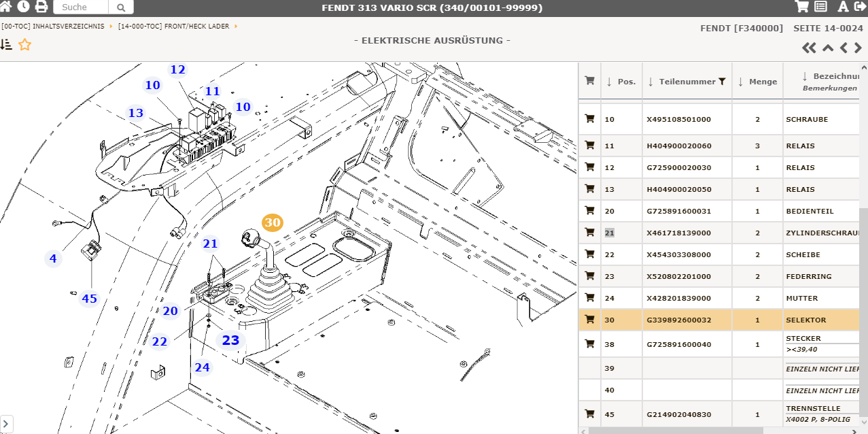
Task: Open history via the clock icon
Action: [23, 7]
